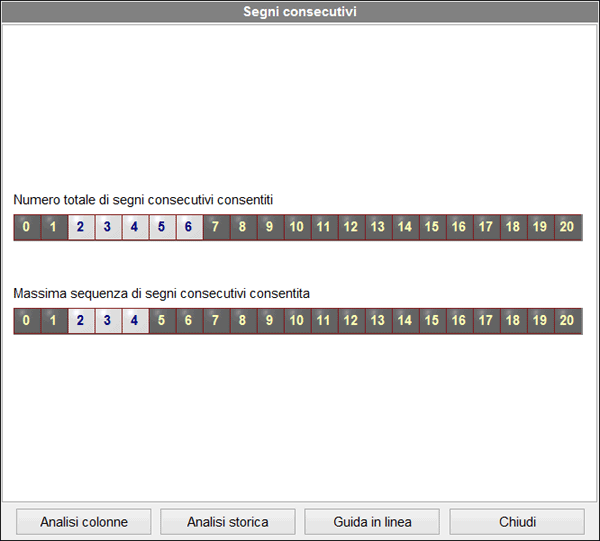Viewport: 600px width, 541px height.
Task: Select 15 in Numero totale row
Action: [x=431, y=227]
